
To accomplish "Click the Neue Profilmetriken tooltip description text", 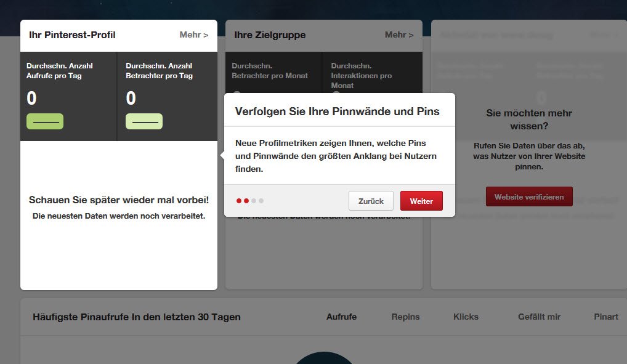I will [x=336, y=156].
